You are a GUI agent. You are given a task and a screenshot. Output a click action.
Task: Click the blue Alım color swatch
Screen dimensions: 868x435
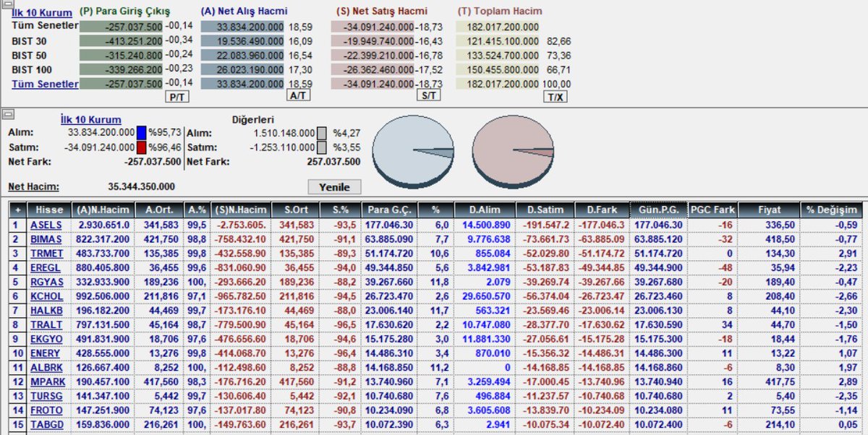142,133
